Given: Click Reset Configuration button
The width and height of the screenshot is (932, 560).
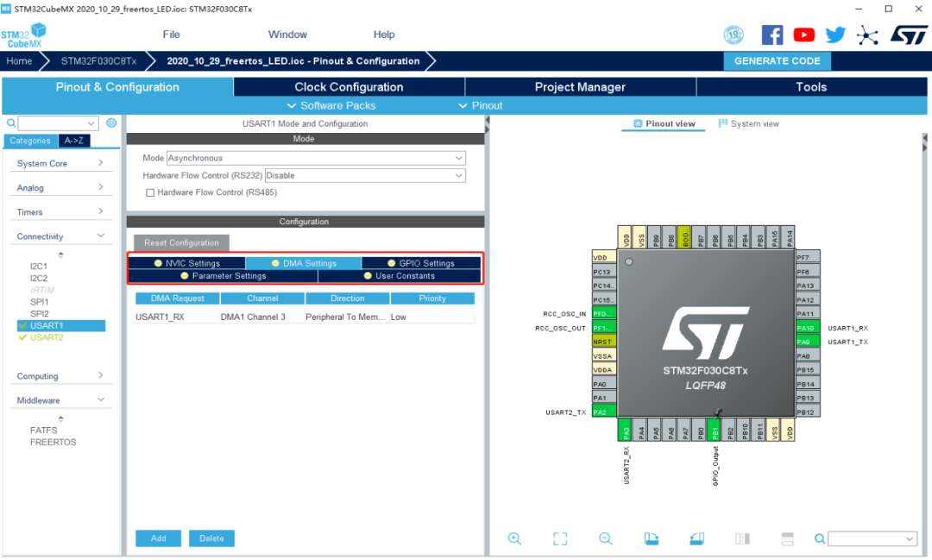Looking at the screenshot, I should 181,242.
